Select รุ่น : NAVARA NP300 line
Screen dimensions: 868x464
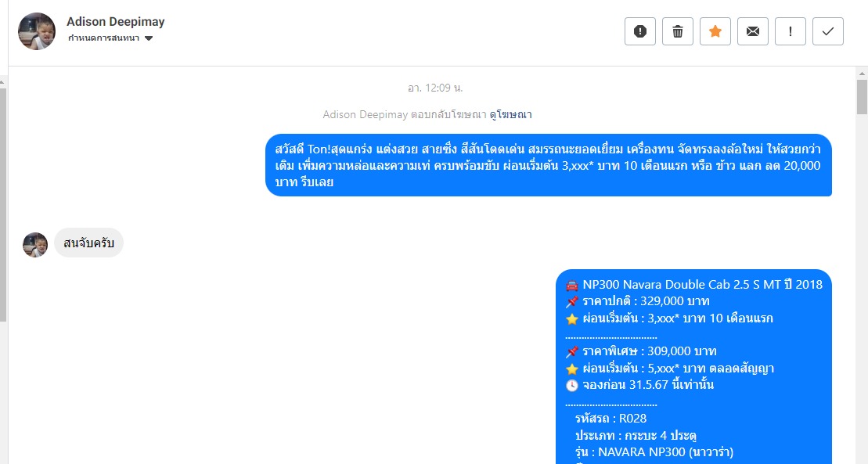[x=654, y=452]
